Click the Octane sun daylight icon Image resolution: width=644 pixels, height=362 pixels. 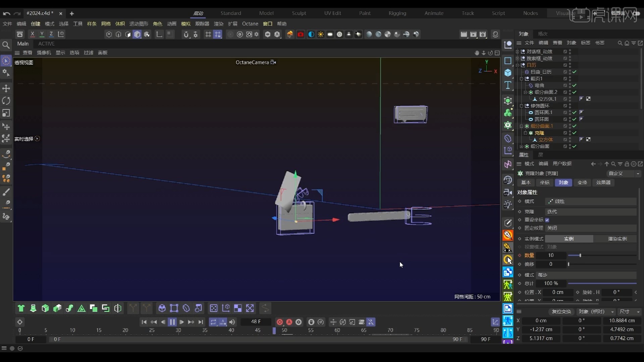pyautogui.click(x=321, y=34)
